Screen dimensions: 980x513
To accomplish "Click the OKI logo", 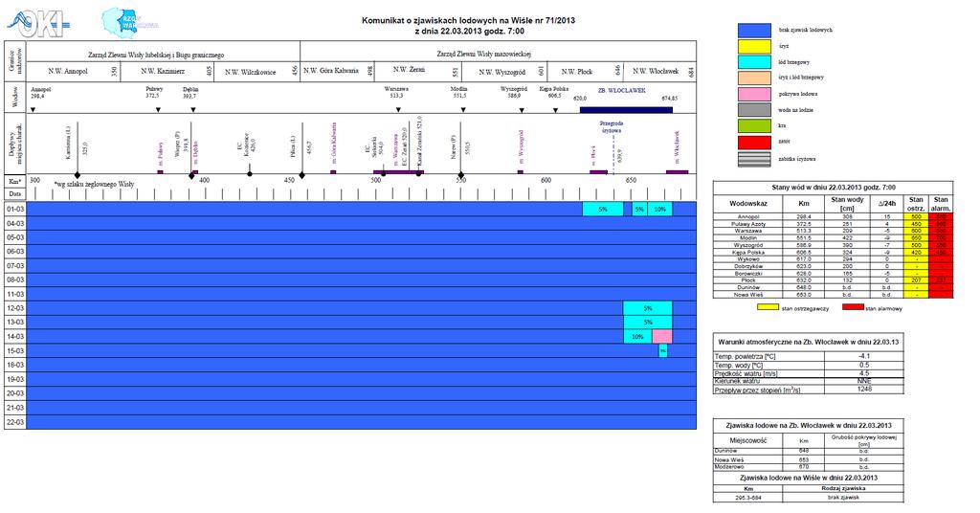I will tap(38, 24).
